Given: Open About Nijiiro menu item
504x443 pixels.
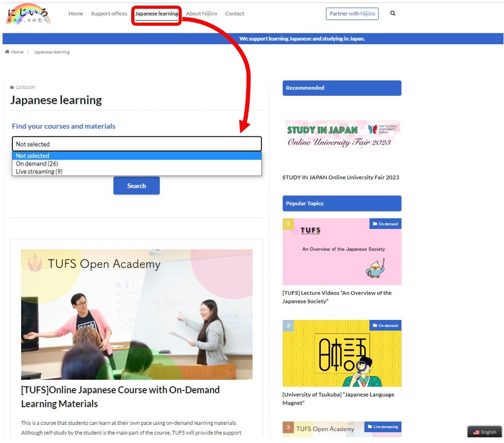Looking at the screenshot, I should tap(201, 13).
